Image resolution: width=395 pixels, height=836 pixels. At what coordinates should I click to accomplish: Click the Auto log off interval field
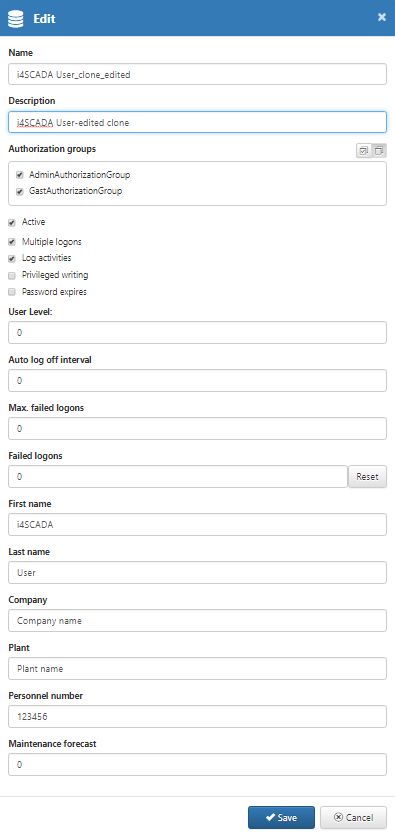pos(197,381)
